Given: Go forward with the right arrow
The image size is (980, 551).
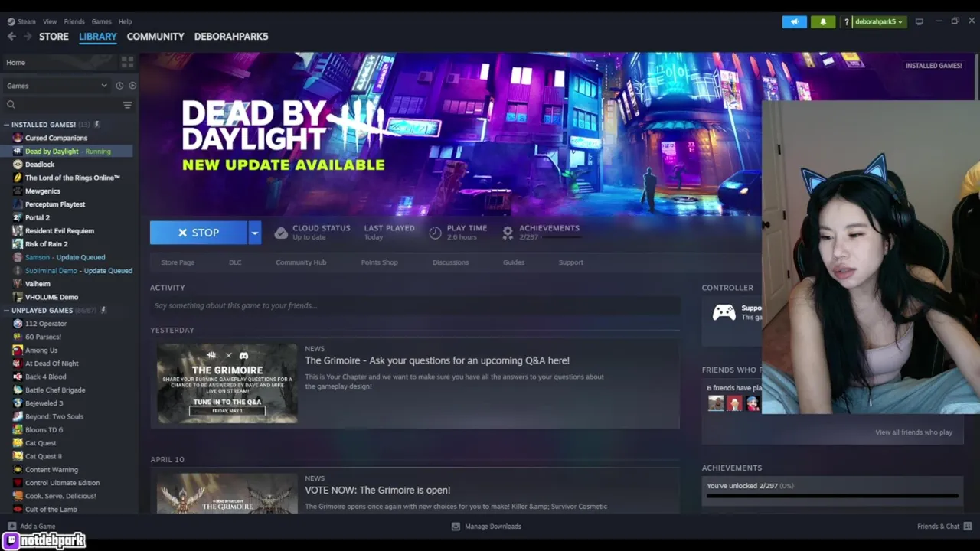Looking at the screenshot, I should pyautogui.click(x=28, y=36).
